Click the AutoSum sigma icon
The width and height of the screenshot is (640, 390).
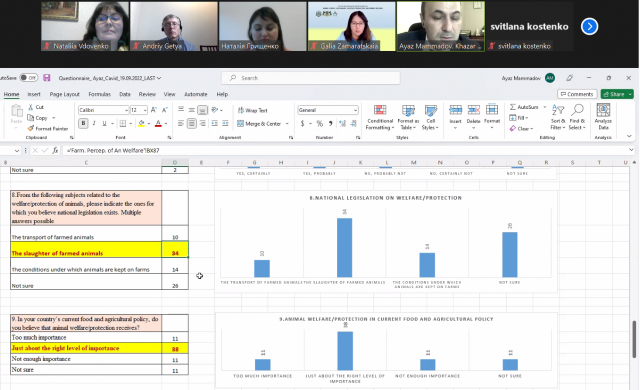pyautogui.click(x=513, y=107)
